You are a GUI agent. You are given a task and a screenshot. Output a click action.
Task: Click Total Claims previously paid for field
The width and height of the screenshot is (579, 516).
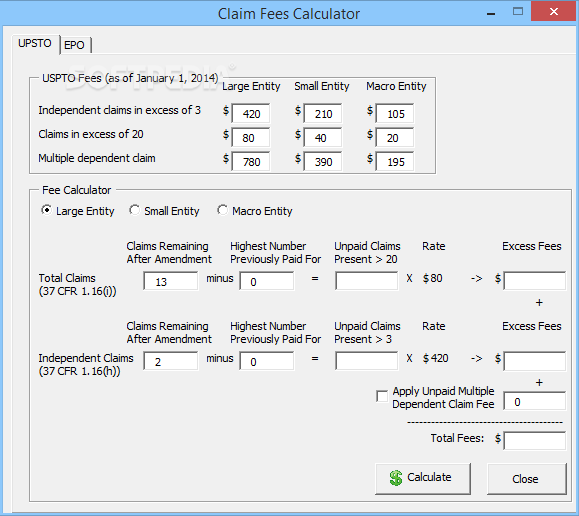(267, 281)
